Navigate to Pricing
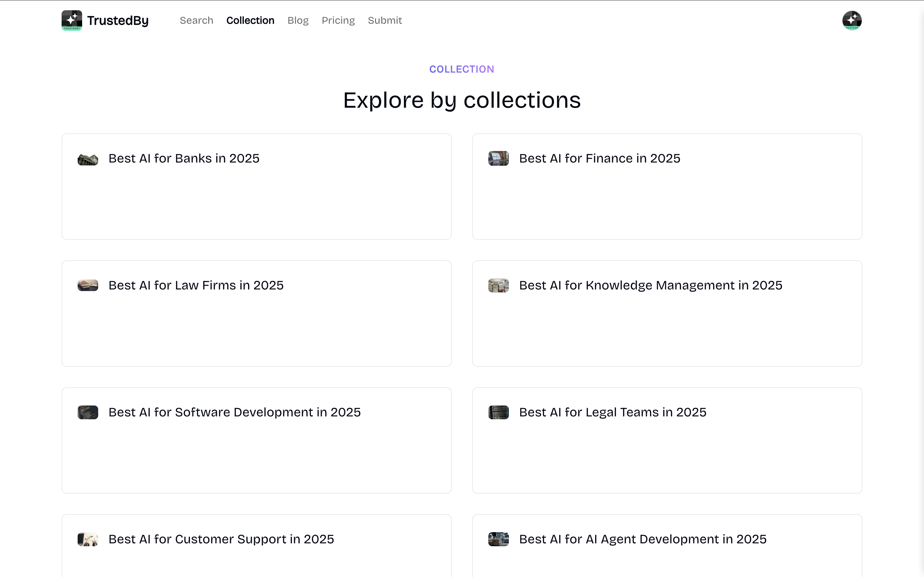This screenshot has width=924, height=577. tap(338, 21)
